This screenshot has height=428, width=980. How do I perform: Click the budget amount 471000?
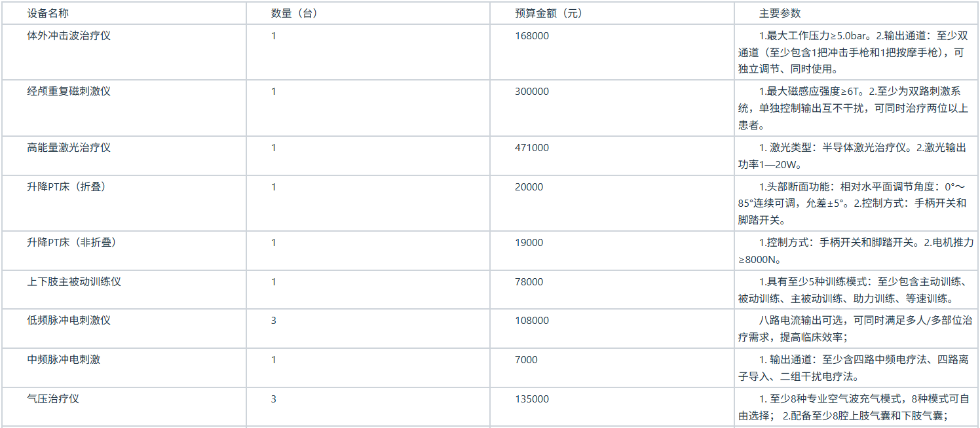pyautogui.click(x=532, y=148)
